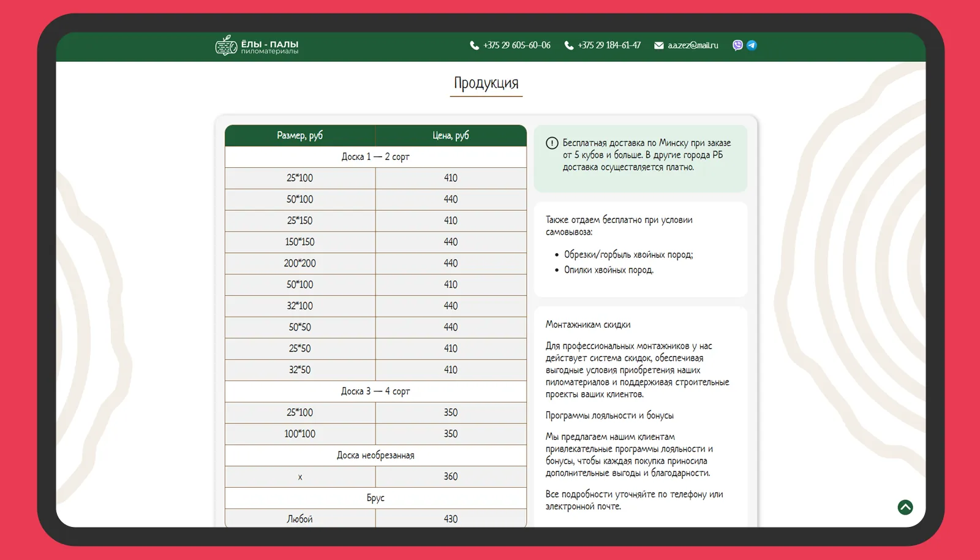The width and height of the screenshot is (980, 560).
Task: Click the Монтажникам скидки heading
Action: tap(588, 325)
